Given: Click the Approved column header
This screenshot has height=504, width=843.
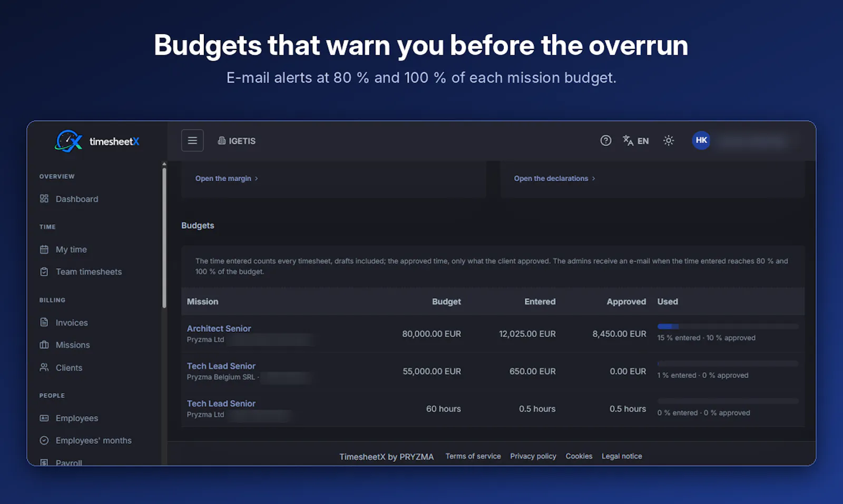Looking at the screenshot, I should (626, 302).
